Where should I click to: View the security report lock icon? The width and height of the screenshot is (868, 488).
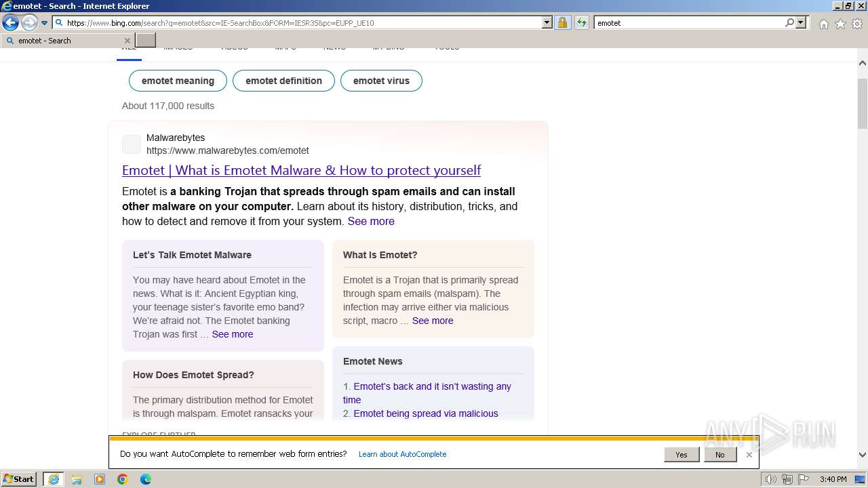coord(562,23)
